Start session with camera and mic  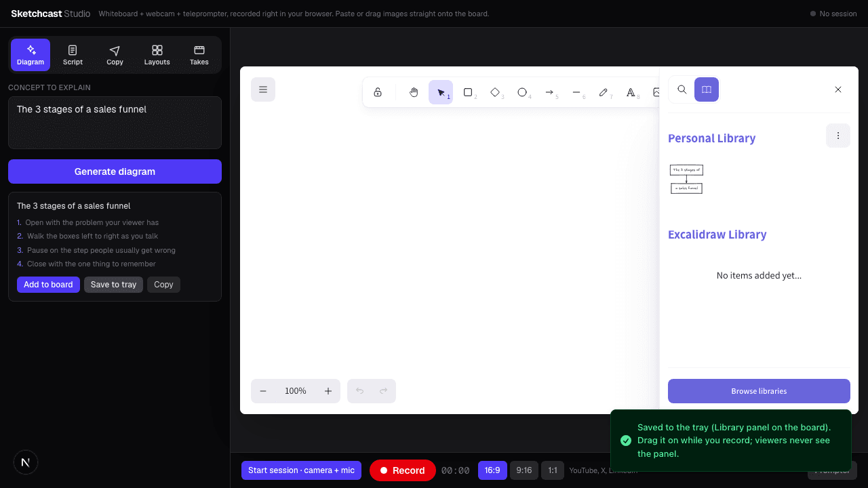point(301,470)
